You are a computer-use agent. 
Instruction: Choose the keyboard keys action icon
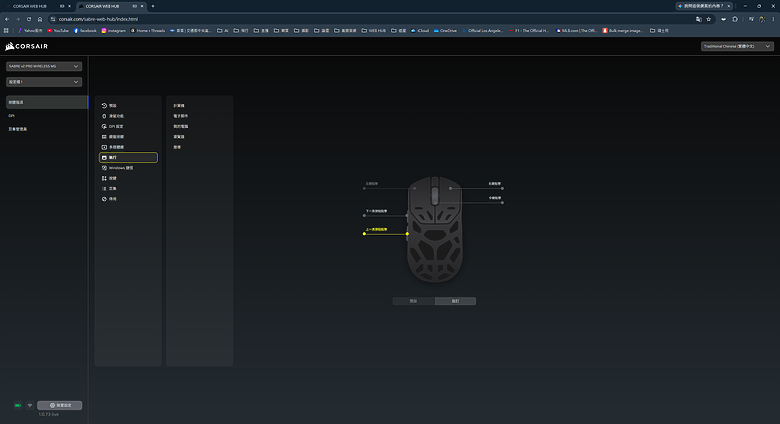tap(104, 137)
